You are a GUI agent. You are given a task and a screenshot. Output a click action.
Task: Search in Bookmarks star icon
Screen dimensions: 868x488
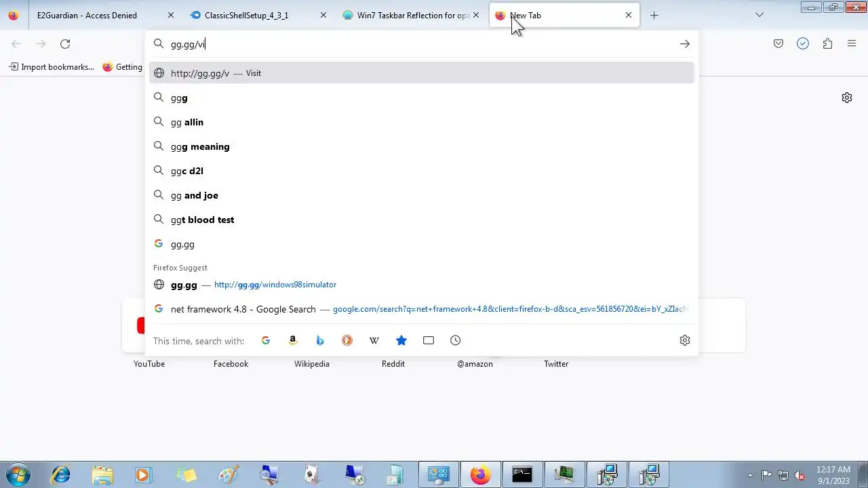pos(401,340)
